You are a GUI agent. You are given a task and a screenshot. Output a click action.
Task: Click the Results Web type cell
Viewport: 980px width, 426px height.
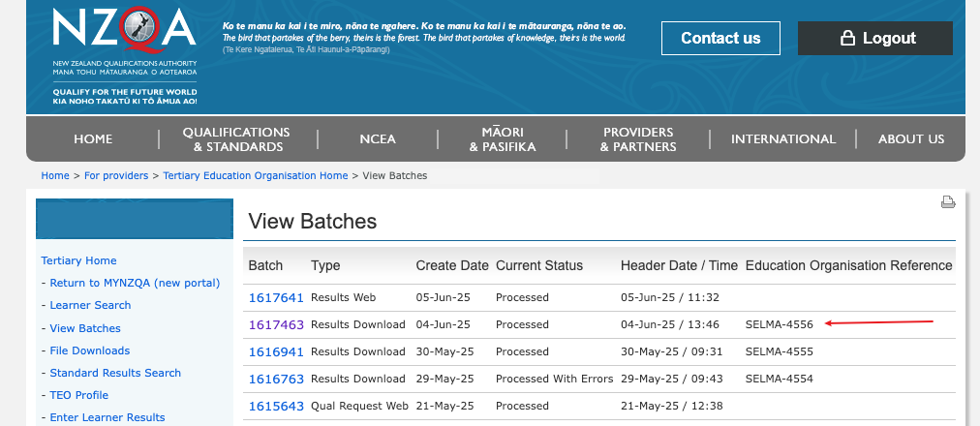coord(343,297)
